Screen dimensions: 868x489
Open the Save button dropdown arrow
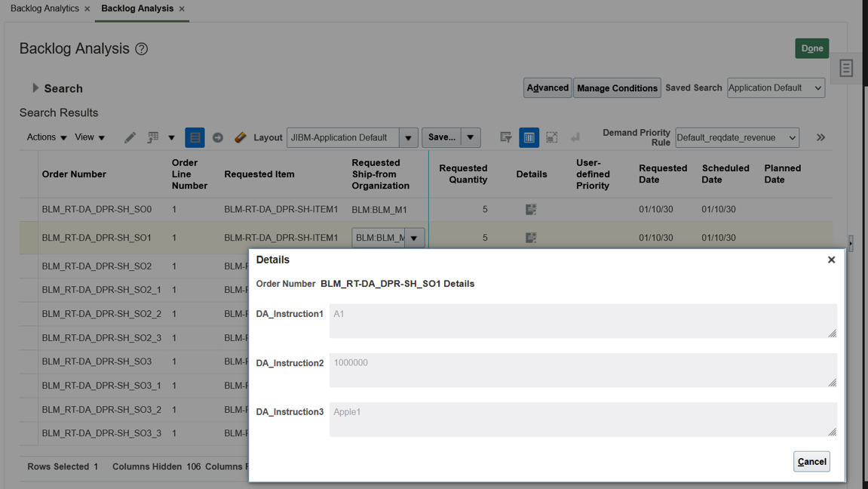470,137
